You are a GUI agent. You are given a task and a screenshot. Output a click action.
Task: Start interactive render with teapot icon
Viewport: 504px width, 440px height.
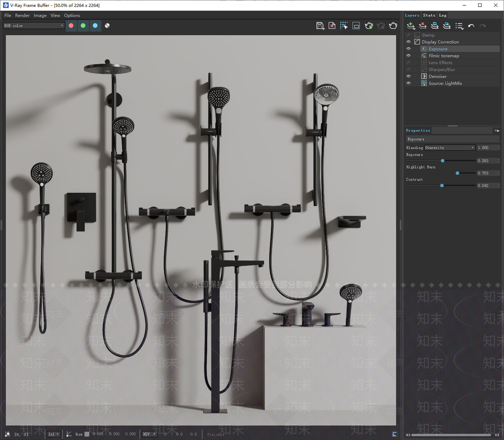pos(369,26)
